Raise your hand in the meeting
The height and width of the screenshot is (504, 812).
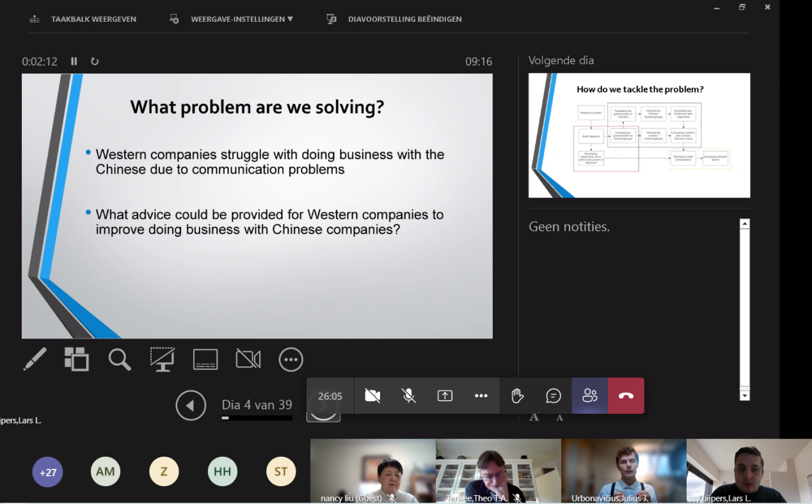(518, 396)
